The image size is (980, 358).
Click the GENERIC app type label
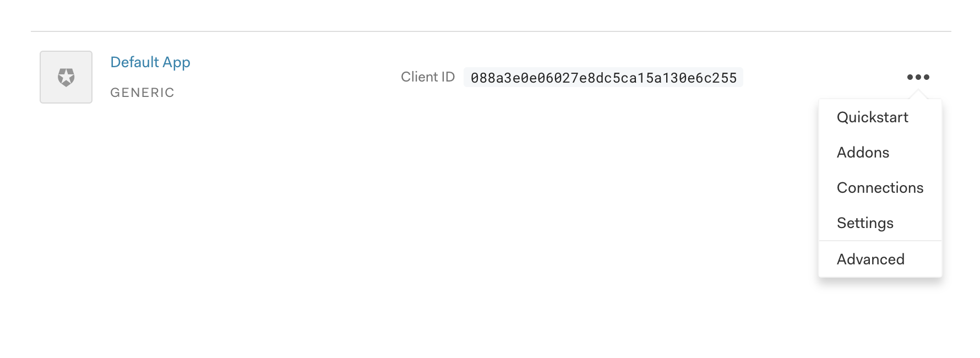click(x=142, y=93)
